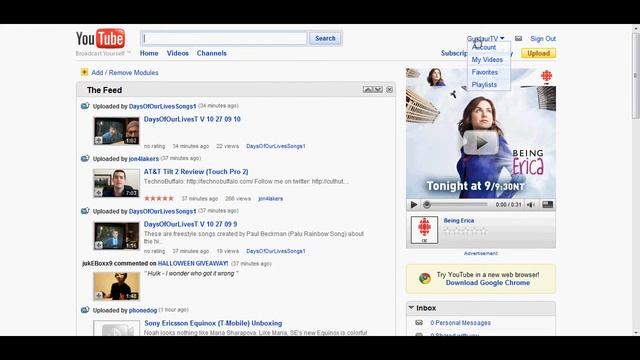The image size is (640, 360).
Task: Rate the Being Erica video with stars
Action: (465, 231)
